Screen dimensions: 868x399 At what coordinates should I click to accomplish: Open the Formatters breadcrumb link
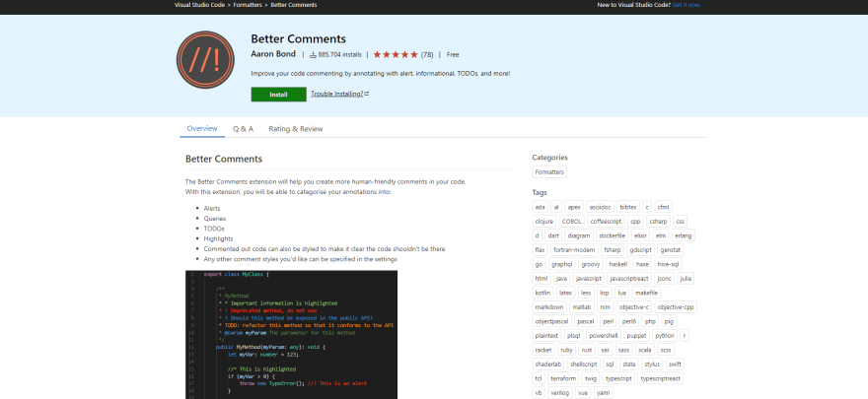(248, 5)
